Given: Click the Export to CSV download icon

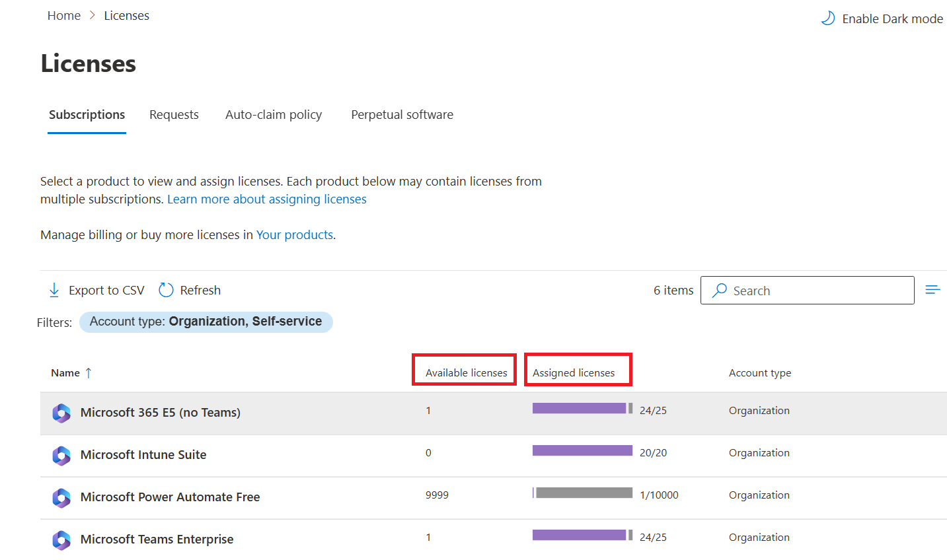Looking at the screenshot, I should [54, 291].
